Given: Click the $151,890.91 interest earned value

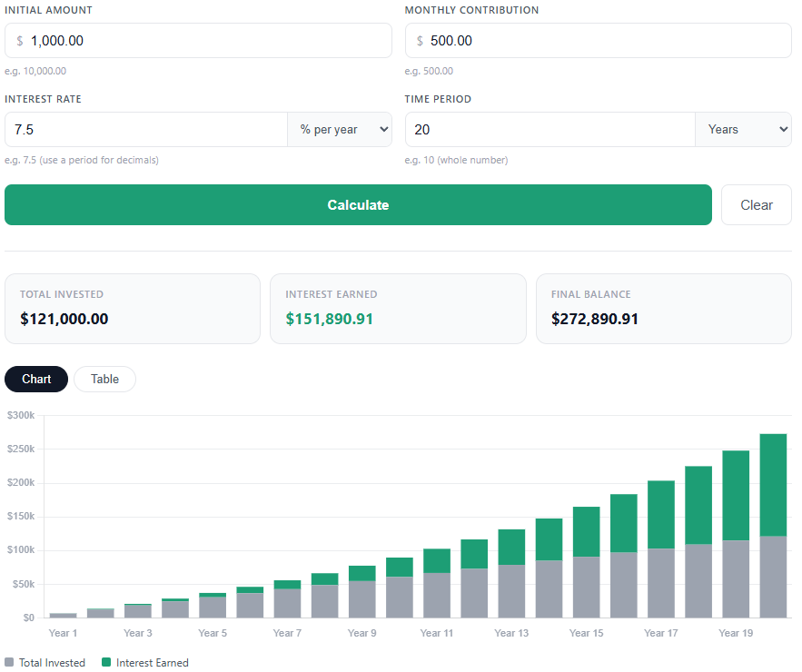Looking at the screenshot, I should (330, 319).
